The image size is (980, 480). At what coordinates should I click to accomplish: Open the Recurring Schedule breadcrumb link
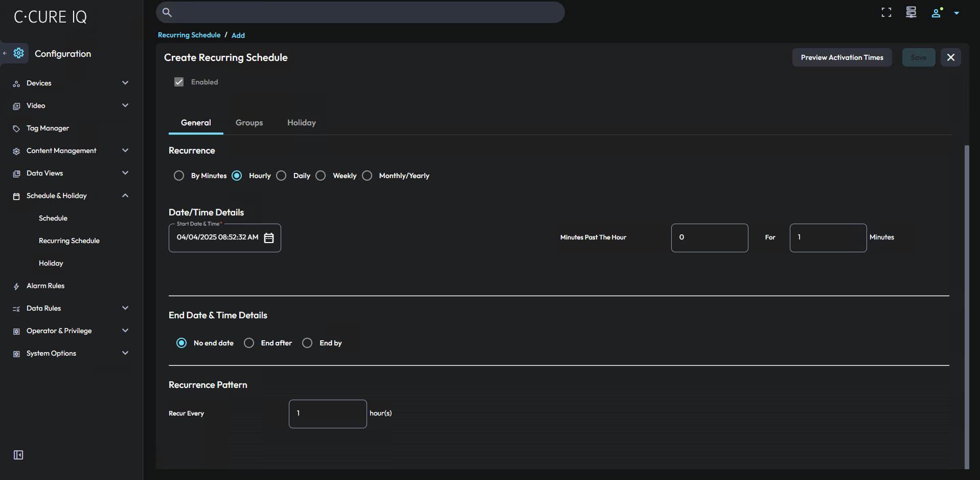click(189, 35)
